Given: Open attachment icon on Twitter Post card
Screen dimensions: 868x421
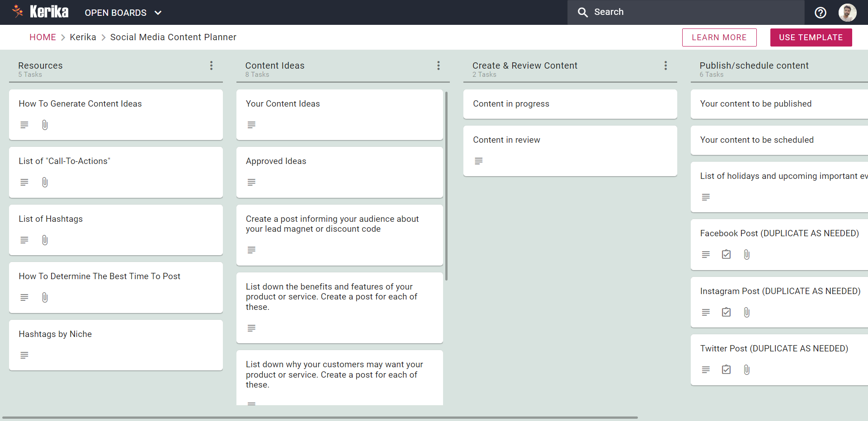Looking at the screenshot, I should point(747,370).
